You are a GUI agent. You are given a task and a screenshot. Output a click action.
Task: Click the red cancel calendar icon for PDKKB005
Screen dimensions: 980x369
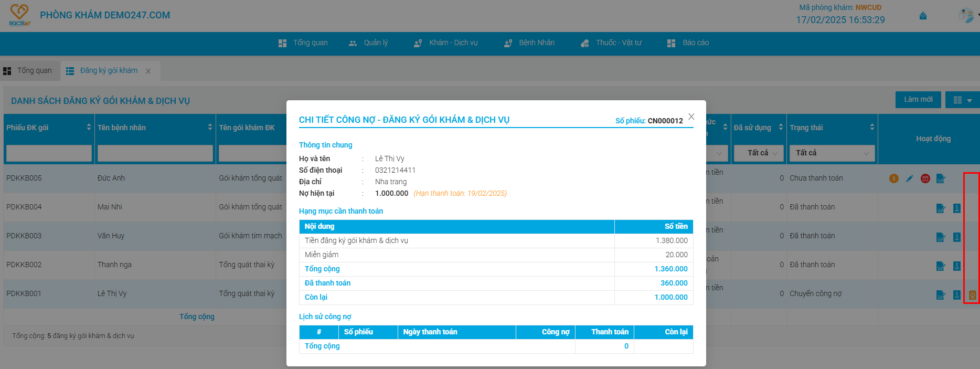925,178
